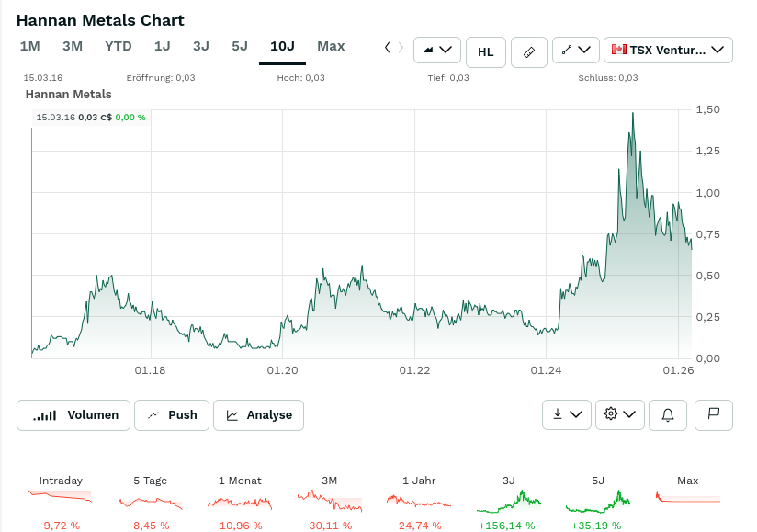Switch to the 1M time range tab
757x532 pixels.
(30, 46)
